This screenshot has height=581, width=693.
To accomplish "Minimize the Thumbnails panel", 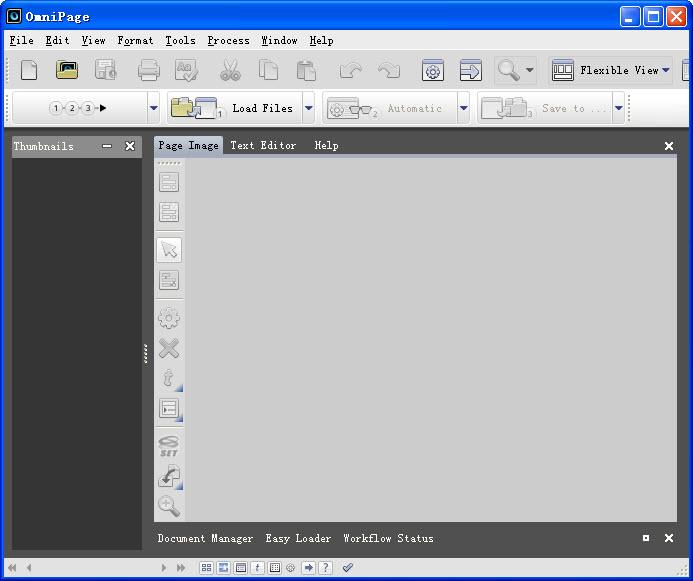I will click(107, 146).
